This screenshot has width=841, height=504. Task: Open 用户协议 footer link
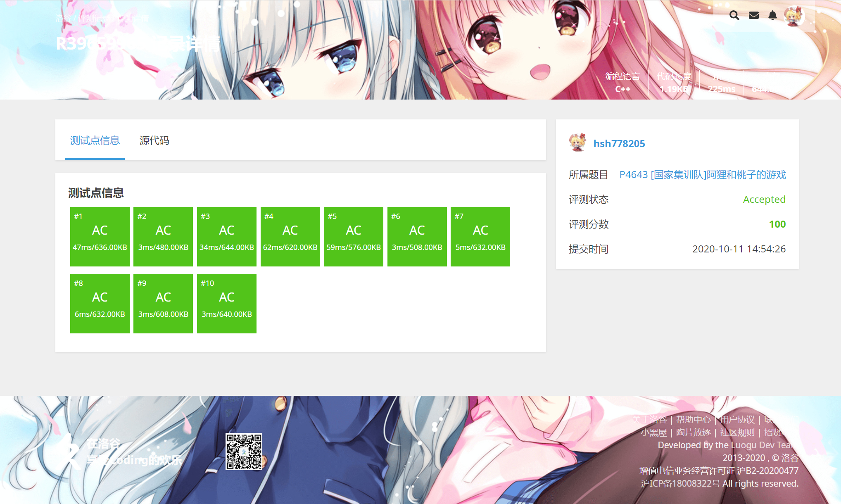point(737,420)
